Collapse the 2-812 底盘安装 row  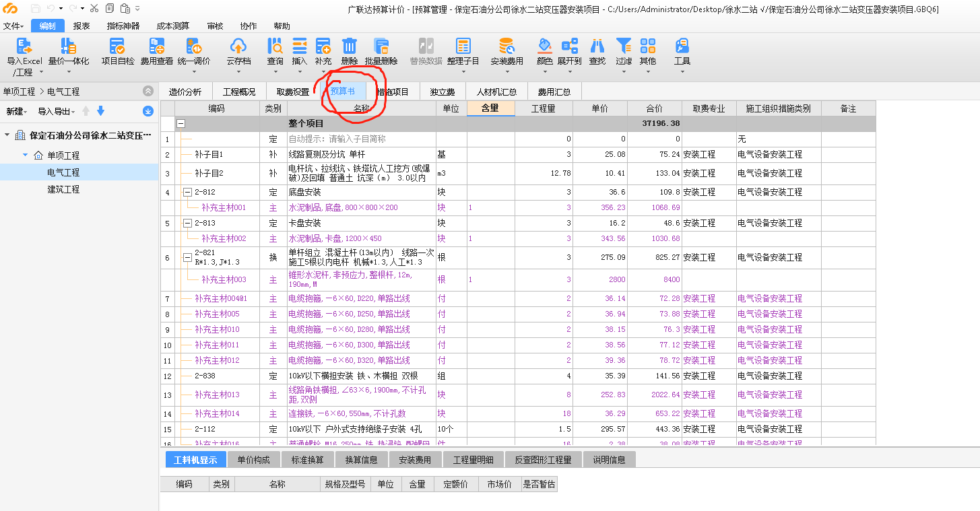[x=187, y=192]
